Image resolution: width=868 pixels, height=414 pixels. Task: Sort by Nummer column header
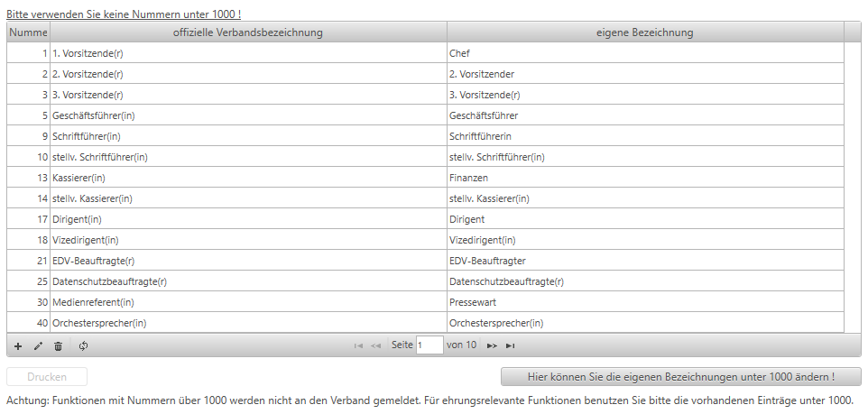28,32
